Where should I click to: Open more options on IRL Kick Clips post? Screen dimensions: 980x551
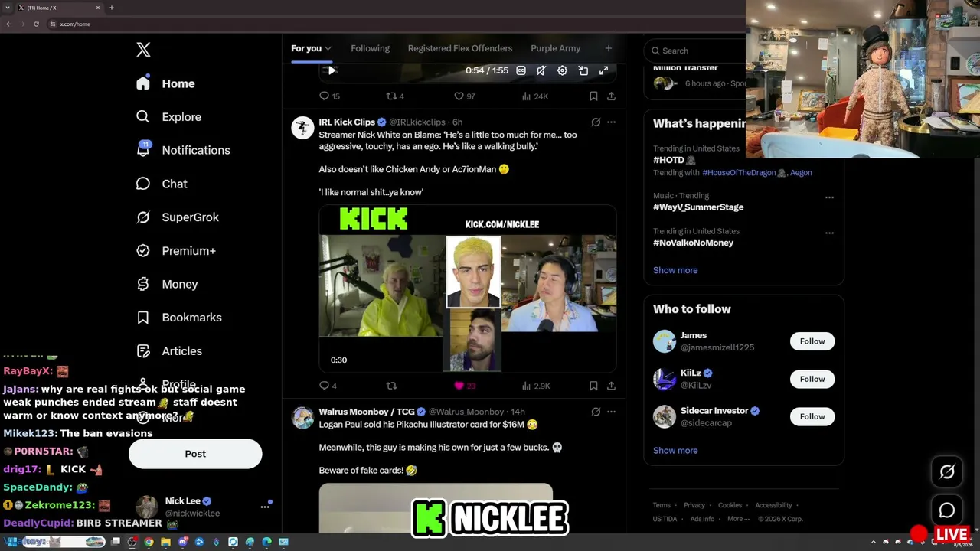611,122
